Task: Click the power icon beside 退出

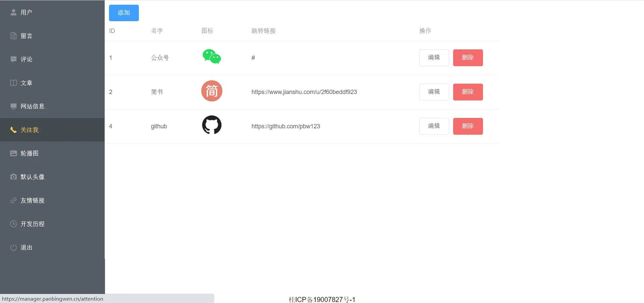Action: (13, 248)
